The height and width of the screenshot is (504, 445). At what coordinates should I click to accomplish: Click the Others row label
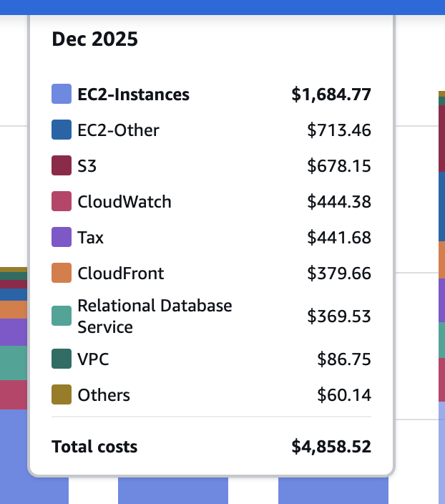click(104, 395)
